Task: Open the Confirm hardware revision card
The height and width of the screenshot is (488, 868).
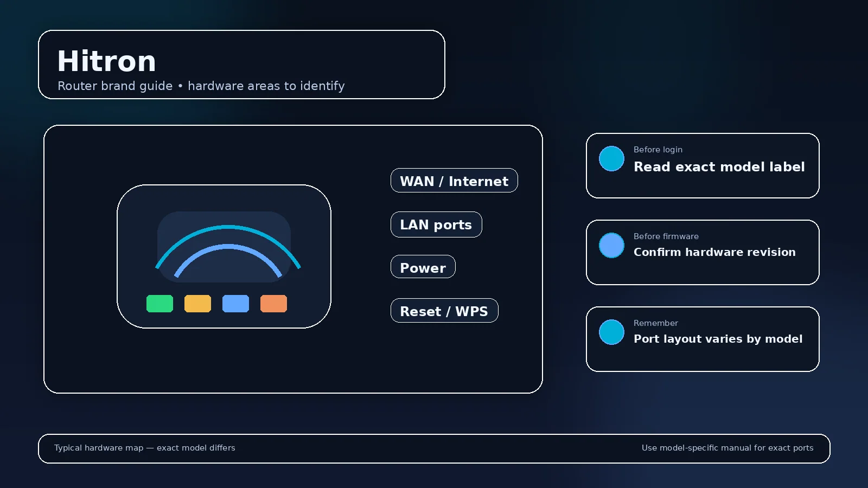Action: tap(703, 252)
